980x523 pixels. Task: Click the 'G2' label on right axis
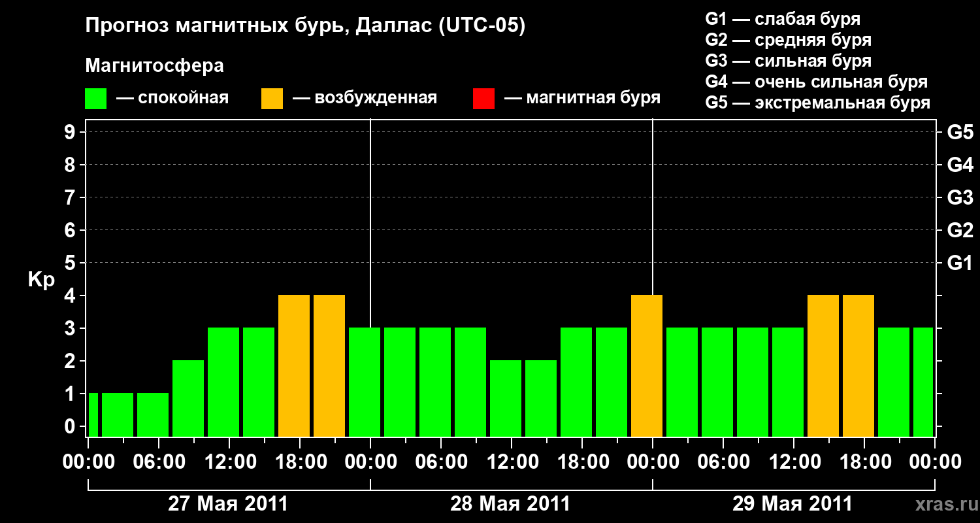coord(960,230)
